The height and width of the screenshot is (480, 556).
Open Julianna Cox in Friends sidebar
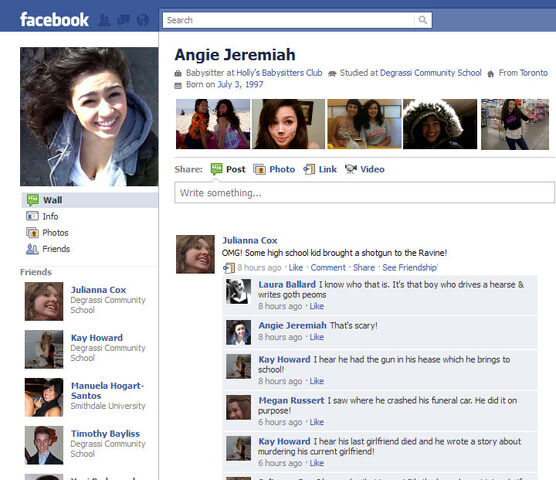98,290
